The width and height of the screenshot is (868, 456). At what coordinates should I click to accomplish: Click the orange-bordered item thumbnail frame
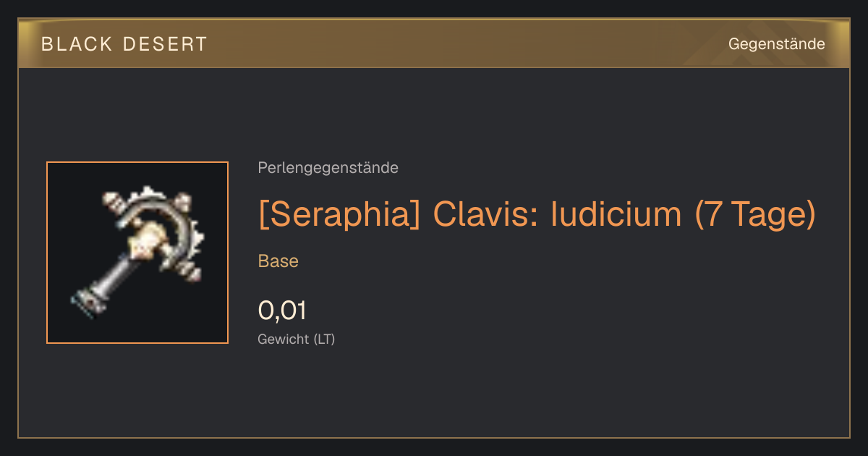(137, 253)
